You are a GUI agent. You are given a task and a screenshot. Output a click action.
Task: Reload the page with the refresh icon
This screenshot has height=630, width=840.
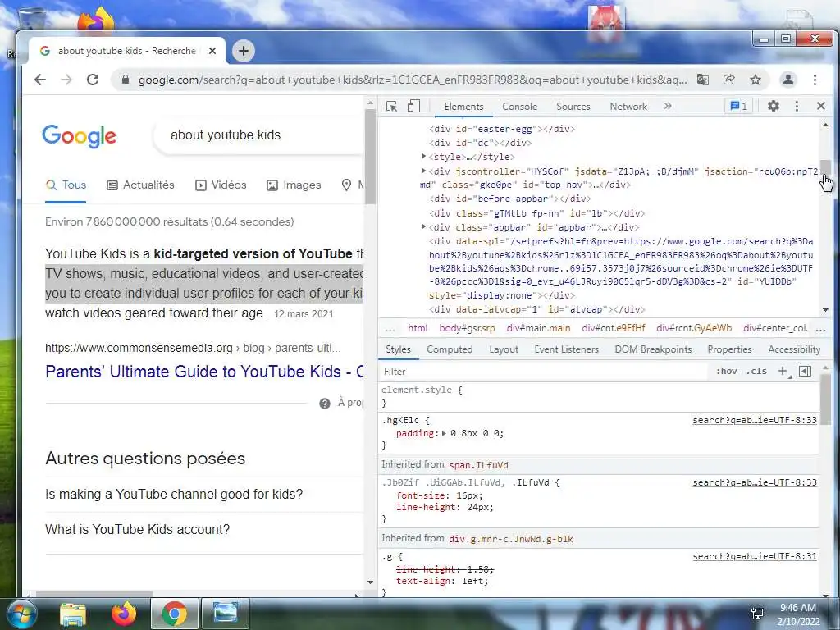click(x=93, y=80)
